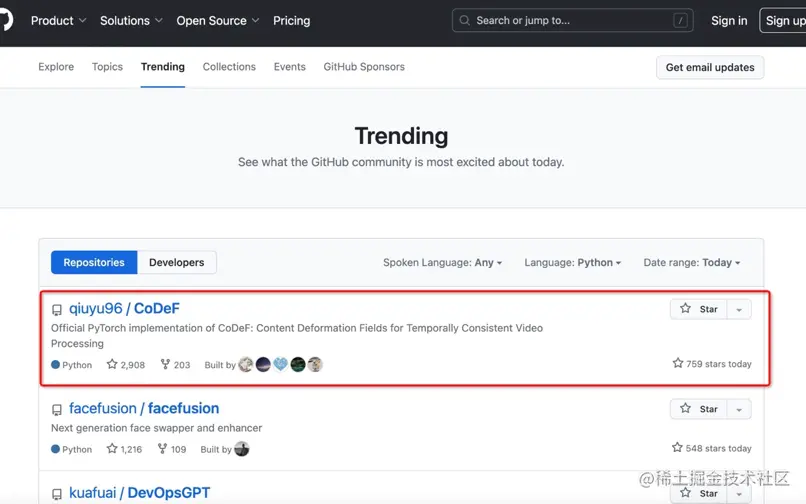Open the Spoken Language: Any dropdown
806x504 pixels.
[x=442, y=263]
